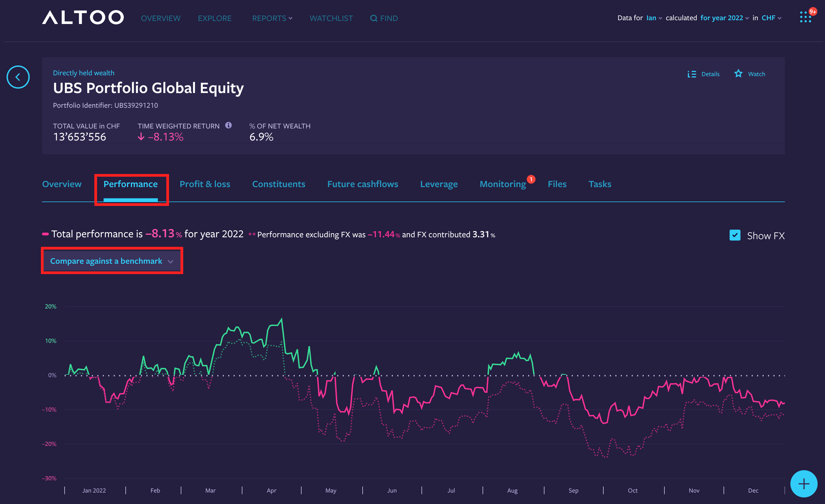Image resolution: width=825 pixels, height=504 pixels.
Task: Open the 'for year 2022' period selector
Action: pyautogui.click(x=724, y=18)
